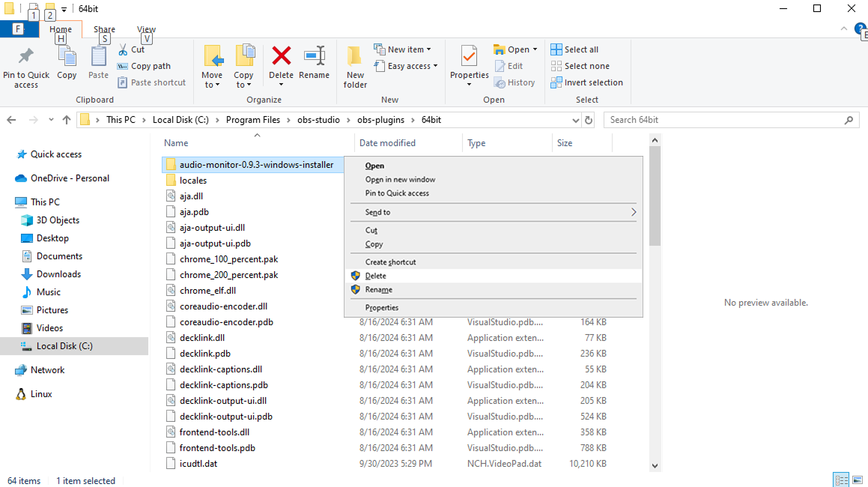This screenshot has height=487, width=868.
Task: Go back with the Back arrow
Action: [x=12, y=120]
